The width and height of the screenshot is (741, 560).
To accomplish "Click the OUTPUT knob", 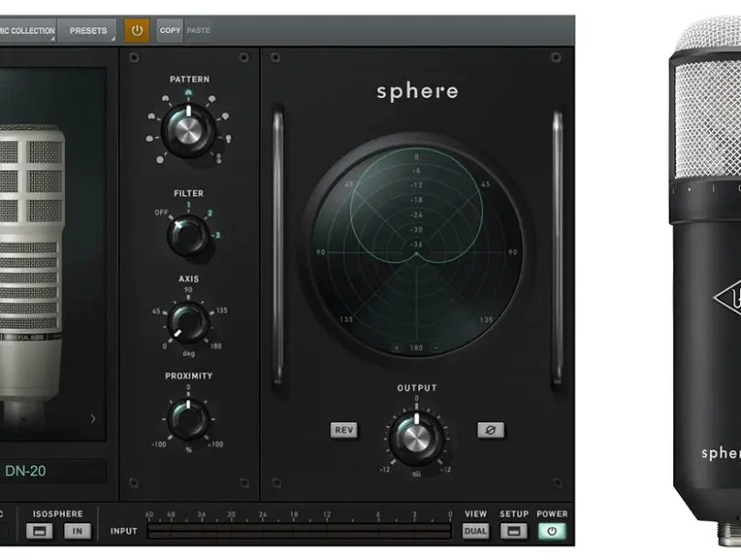I will pos(416,438).
